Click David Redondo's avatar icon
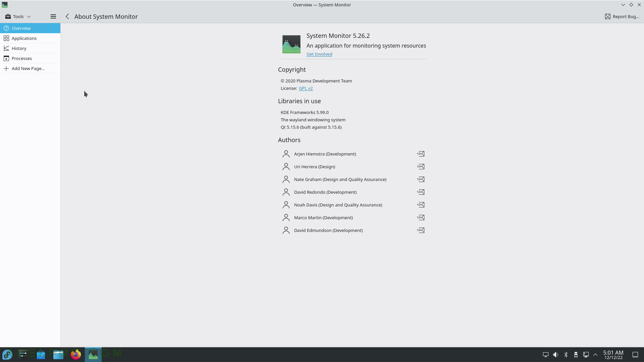 point(286,192)
